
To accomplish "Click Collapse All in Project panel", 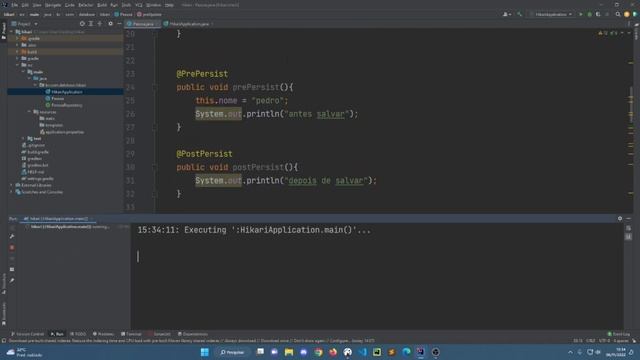I will pyautogui.click(x=100, y=24).
